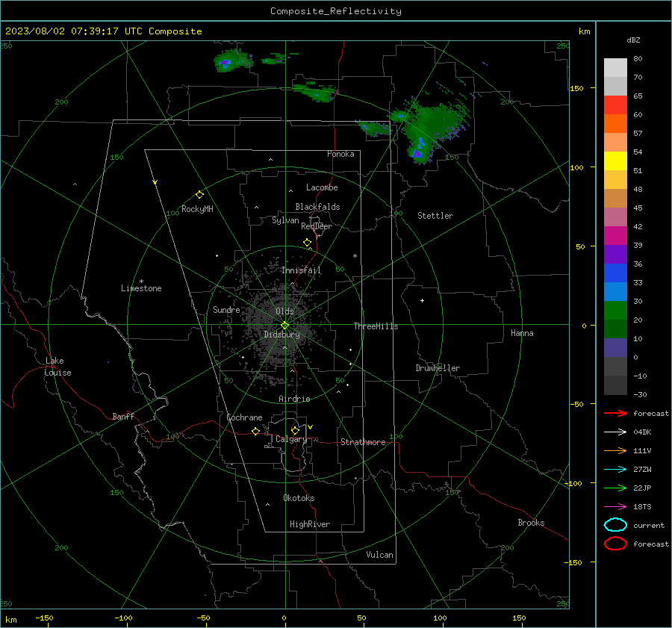Click the Airdrie town label
Image resolution: width=672 pixels, height=628 pixels.
pos(294,399)
